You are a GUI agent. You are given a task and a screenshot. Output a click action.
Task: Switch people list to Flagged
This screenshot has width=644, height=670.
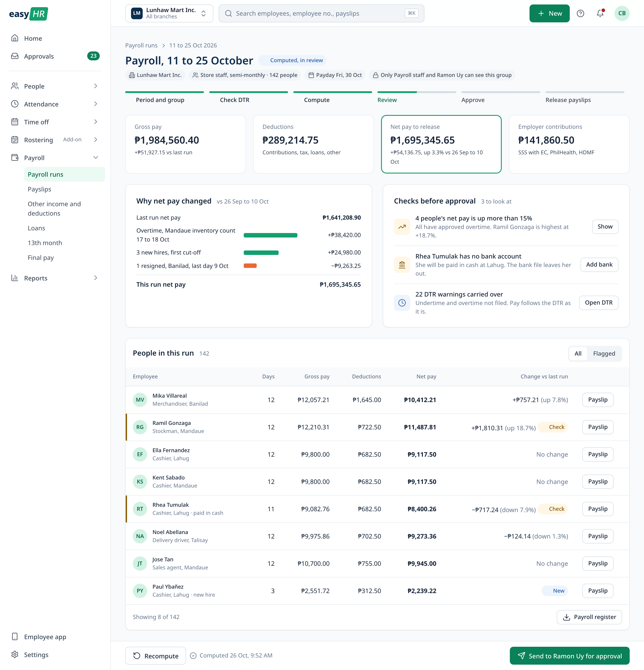pyautogui.click(x=604, y=354)
